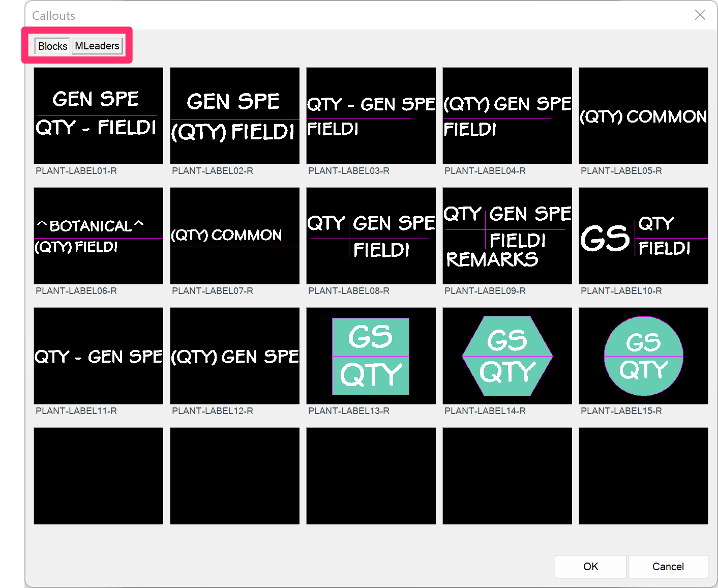Dismiss the dialog via Cancel
The height and width of the screenshot is (588, 718).
tap(668, 566)
